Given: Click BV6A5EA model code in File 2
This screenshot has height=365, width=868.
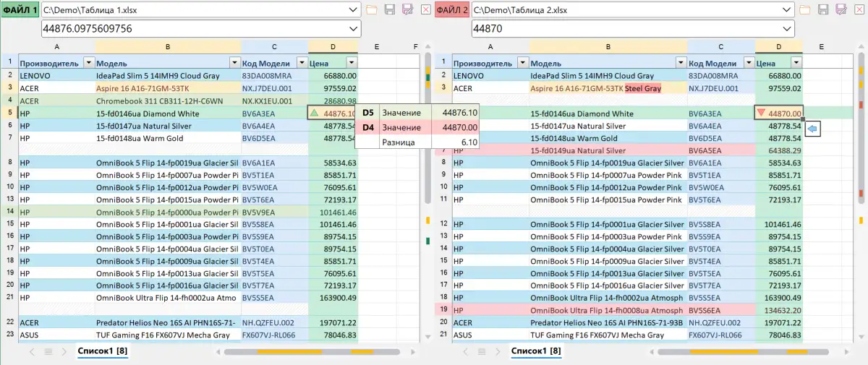Looking at the screenshot, I should point(721,150).
